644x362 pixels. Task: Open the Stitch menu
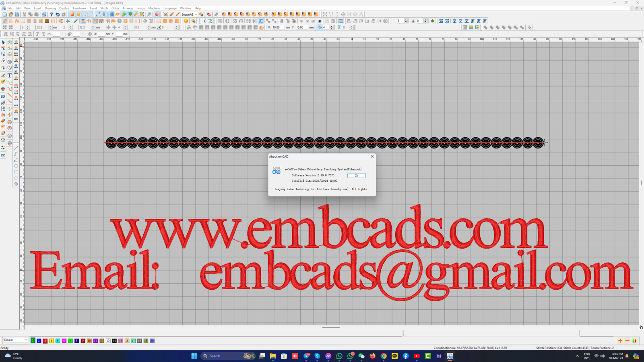click(104, 8)
